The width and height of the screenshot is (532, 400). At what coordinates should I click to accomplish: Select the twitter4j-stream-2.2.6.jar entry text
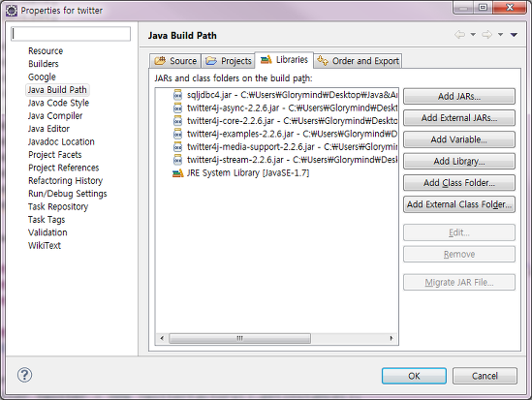[x=292, y=160]
